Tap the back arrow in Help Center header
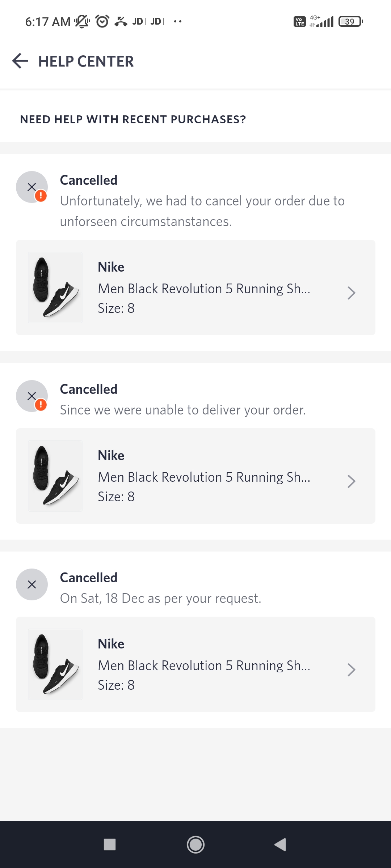 [20, 61]
